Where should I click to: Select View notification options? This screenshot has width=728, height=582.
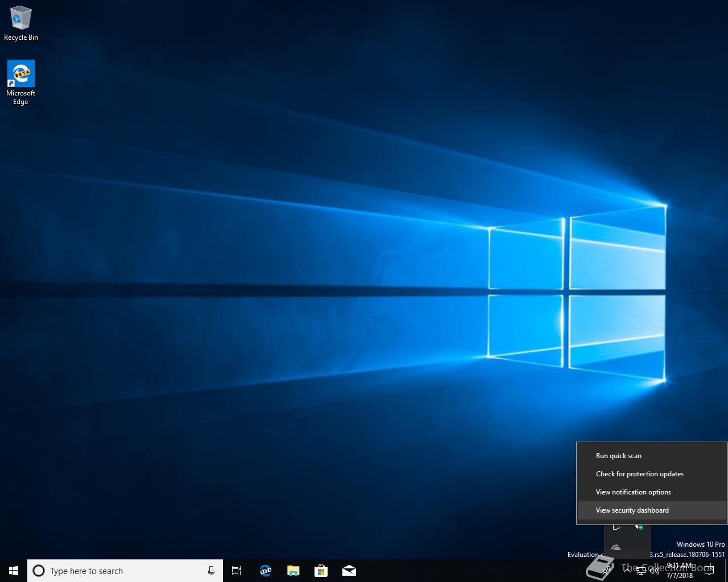(x=652, y=492)
